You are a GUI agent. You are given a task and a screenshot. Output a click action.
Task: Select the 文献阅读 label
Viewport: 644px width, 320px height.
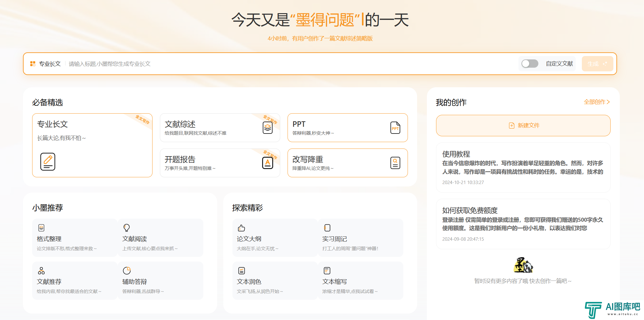point(134,239)
